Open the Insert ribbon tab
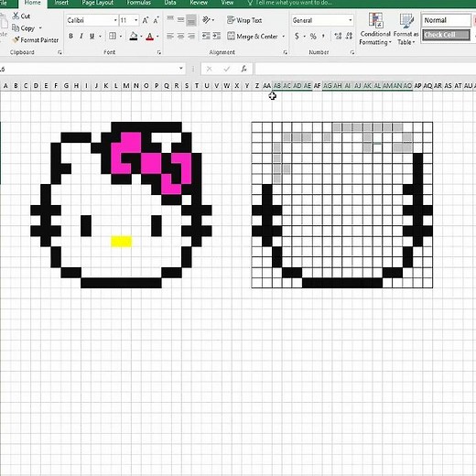The image size is (476, 476). [x=61, y=3]
